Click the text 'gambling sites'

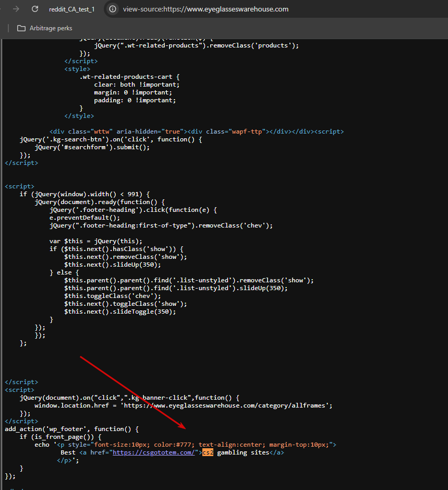(243, 452)
